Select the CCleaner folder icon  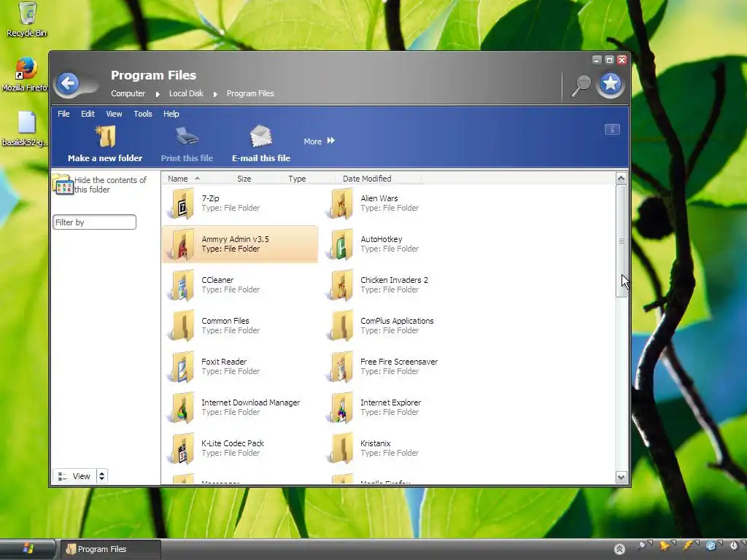point(182,286)
